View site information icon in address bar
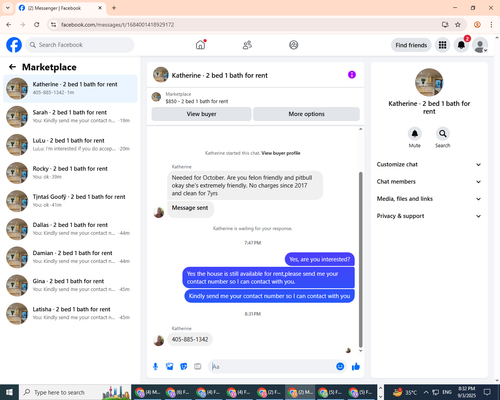Image resolution: width=500 pixels, height=400 pixels. point(53,25)
